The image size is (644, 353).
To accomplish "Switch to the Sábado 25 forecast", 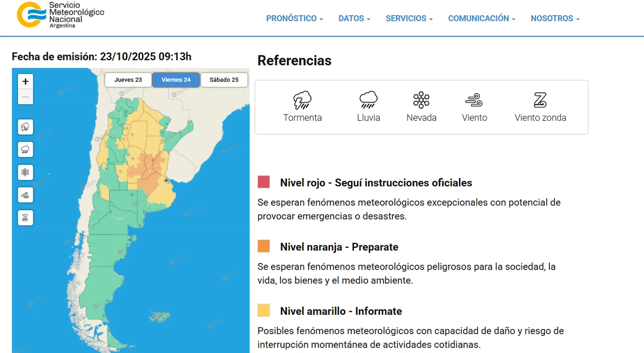I will 224,80.
